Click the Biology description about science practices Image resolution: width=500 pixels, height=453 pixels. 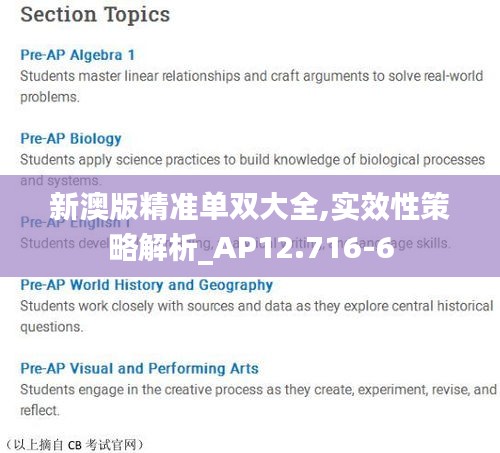(x=252, y=160)
